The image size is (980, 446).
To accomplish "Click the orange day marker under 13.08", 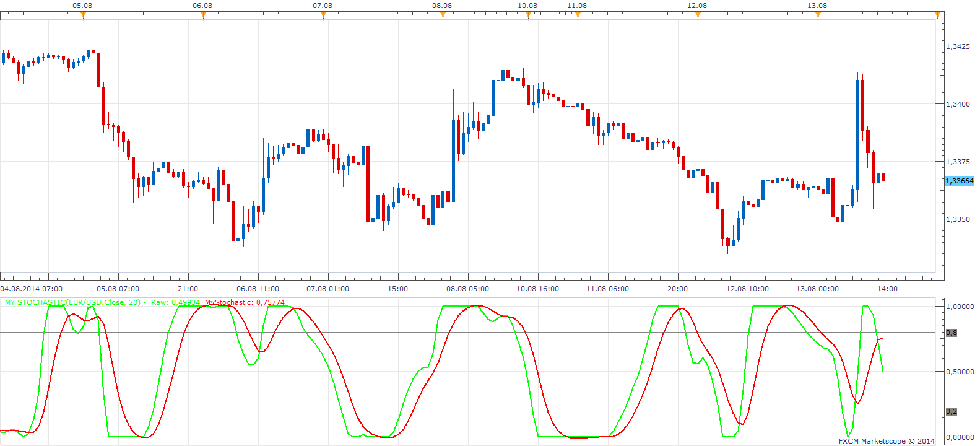I will (818, 15).
